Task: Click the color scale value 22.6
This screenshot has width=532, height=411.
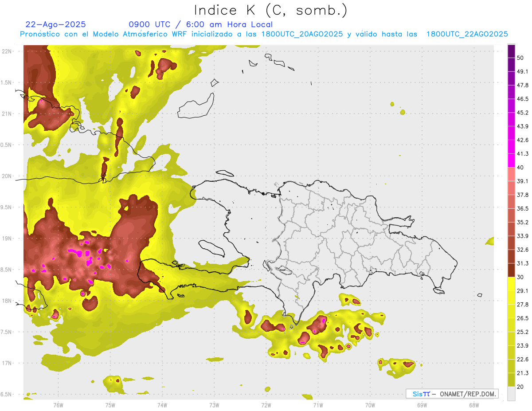Action: [x=522, y=360]
